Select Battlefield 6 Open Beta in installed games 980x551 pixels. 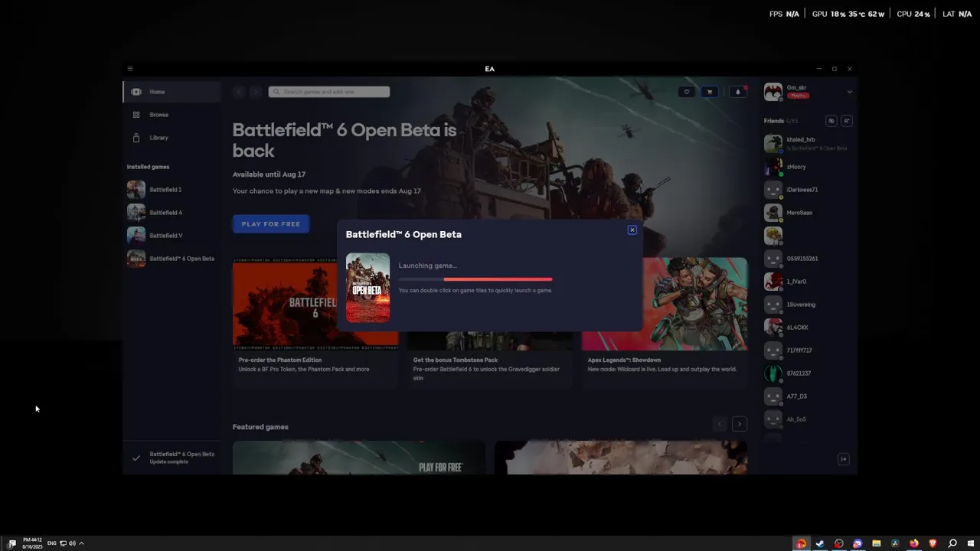171,259
